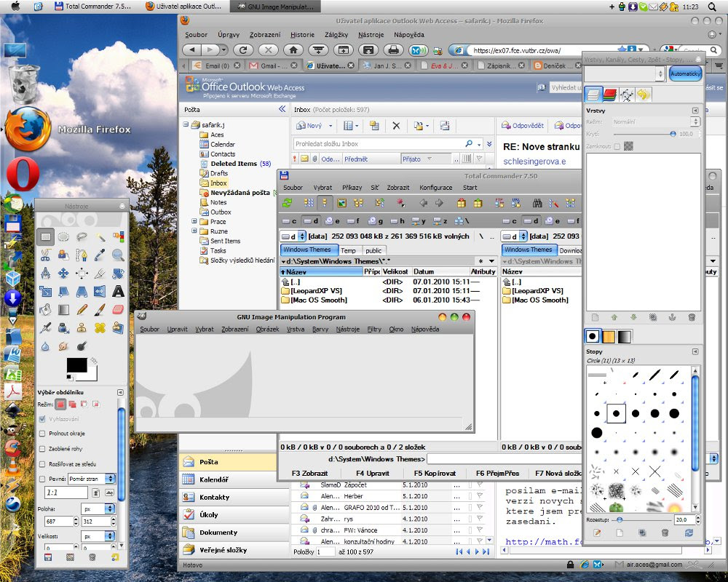728x582 pixels.
Task: Click the Firefox Home toolbar button
Action: pos(293,49)
